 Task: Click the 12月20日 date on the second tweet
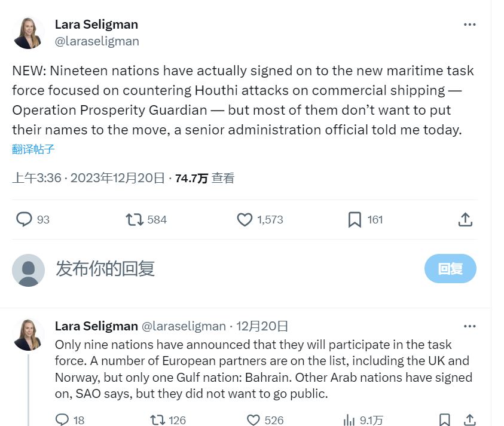(262, 326)
